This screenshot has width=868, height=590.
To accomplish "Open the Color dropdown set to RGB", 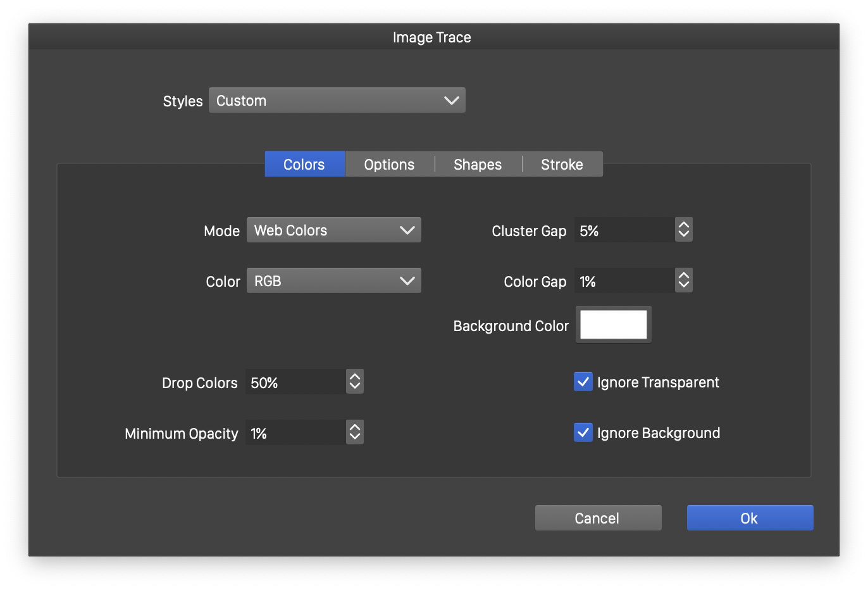I will tap(333, 281).
